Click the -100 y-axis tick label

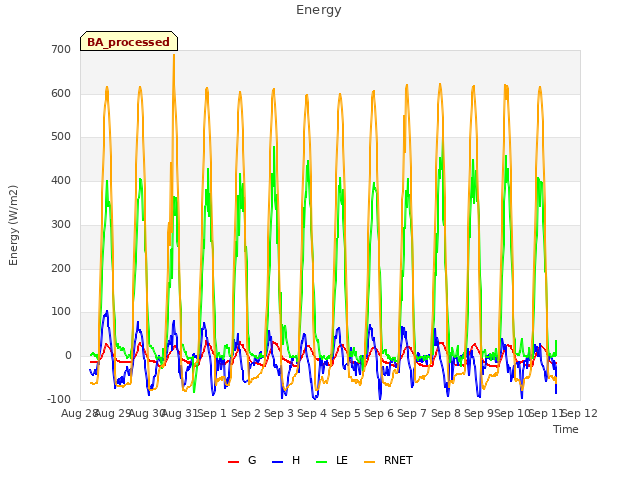click(x=59, y=400)
